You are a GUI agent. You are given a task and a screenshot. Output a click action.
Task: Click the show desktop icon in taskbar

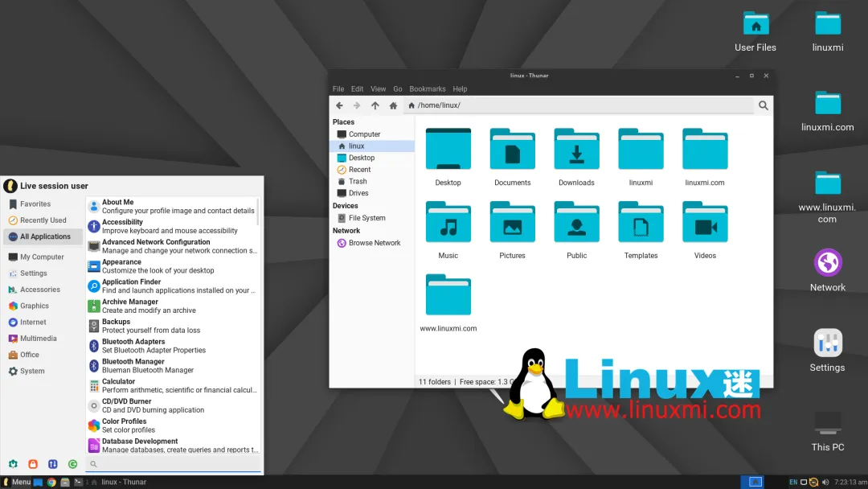click(38, 483)
